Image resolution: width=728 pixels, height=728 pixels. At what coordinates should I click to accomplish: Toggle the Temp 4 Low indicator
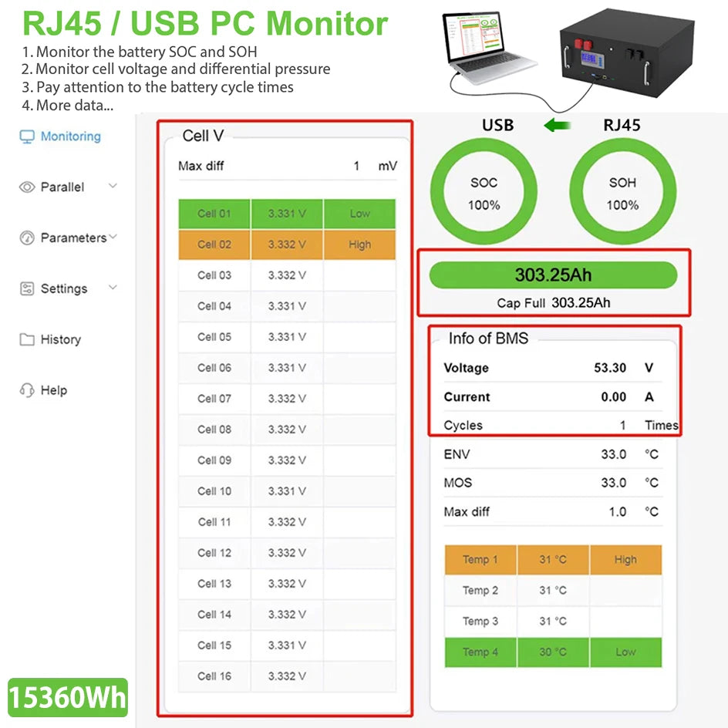[625, 652]
